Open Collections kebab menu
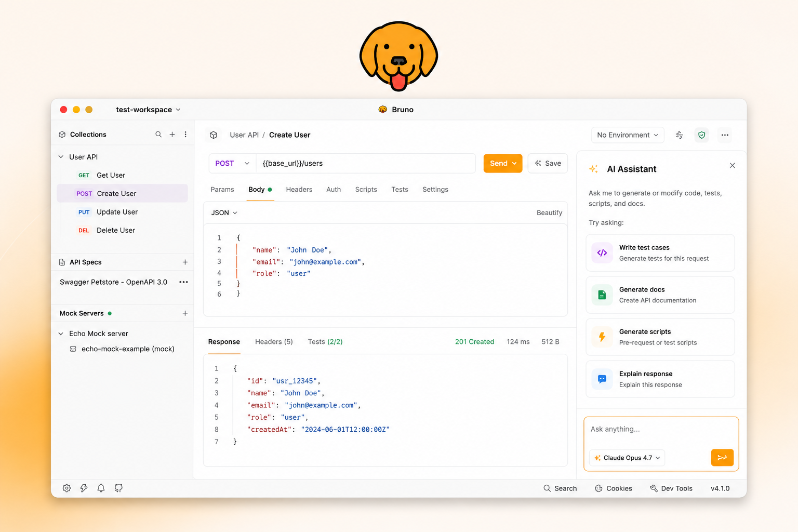This screenshot has width=798, height=532. tap(185, 134)
